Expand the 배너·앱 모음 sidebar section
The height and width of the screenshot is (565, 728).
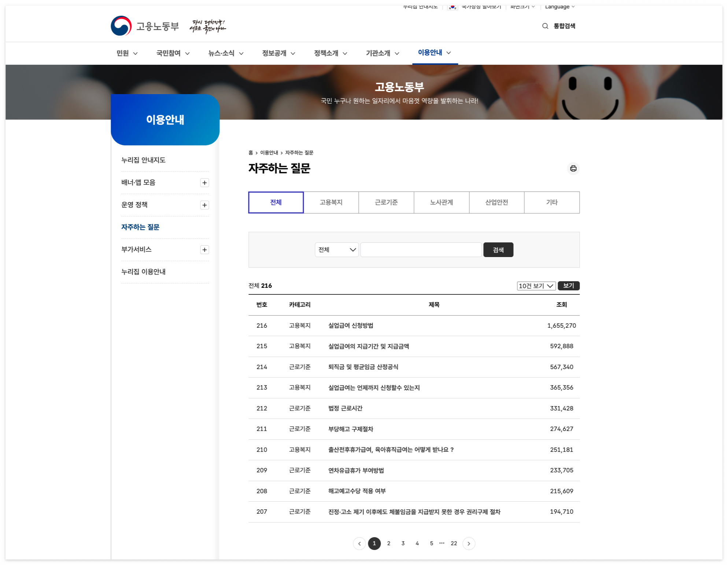[x=205, y=182]
